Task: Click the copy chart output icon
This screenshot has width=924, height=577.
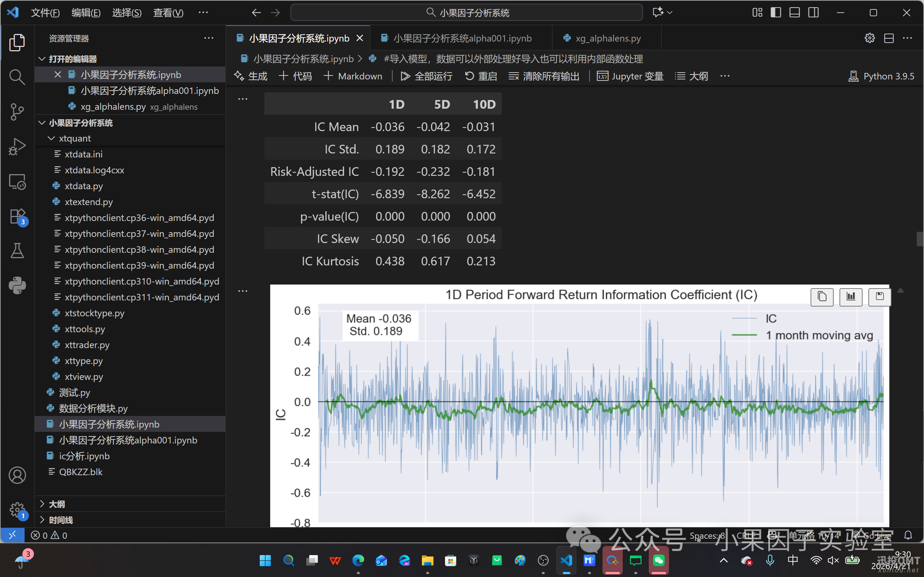Action: tap(822, 296)
